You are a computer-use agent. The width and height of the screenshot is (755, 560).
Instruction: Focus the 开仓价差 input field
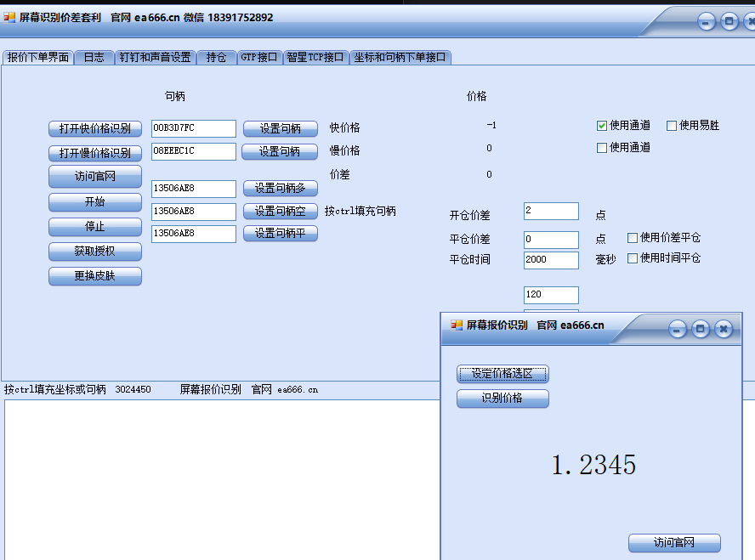551,211
